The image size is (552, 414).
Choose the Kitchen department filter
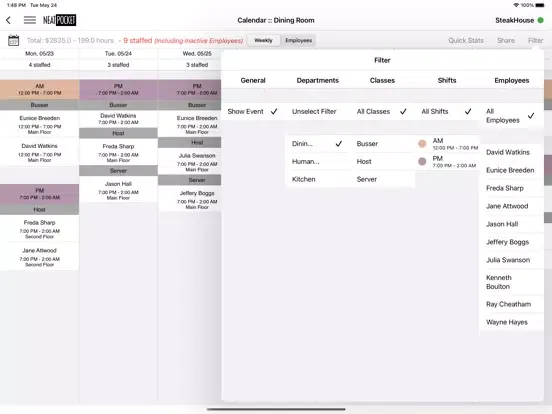pyautogui.click(x=318, y=179)
